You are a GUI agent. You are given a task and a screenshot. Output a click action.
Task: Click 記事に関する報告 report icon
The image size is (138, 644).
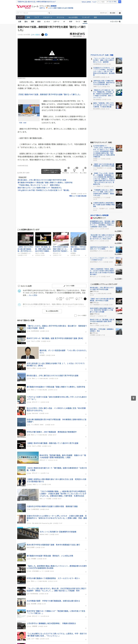(23, 173)
